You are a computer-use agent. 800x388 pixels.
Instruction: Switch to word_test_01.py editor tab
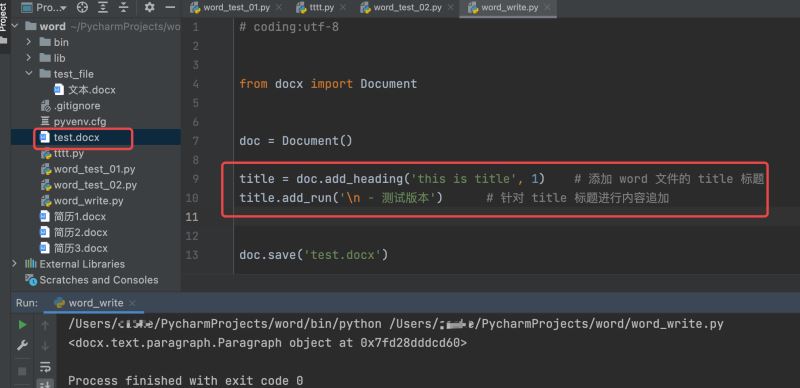236,8
